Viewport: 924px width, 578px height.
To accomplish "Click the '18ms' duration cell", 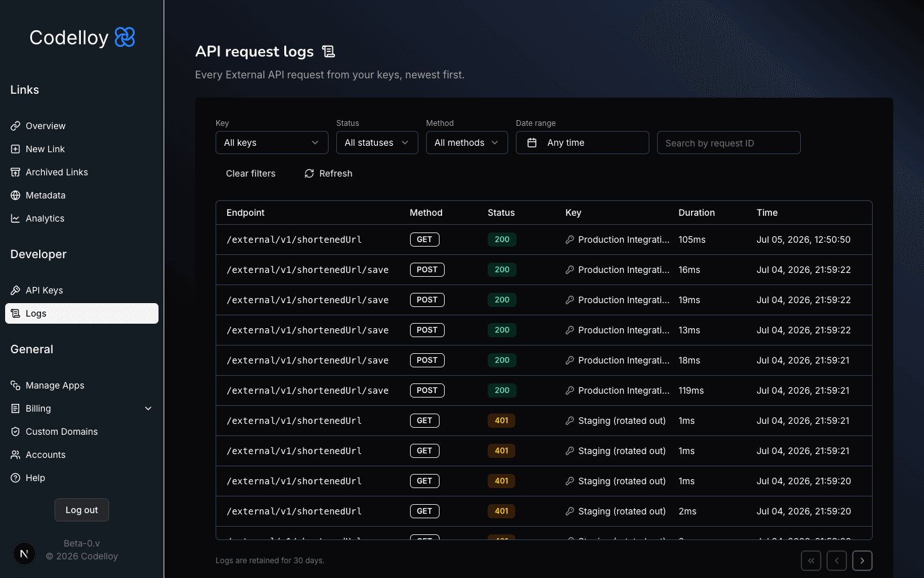I will [x=689, y=360].
